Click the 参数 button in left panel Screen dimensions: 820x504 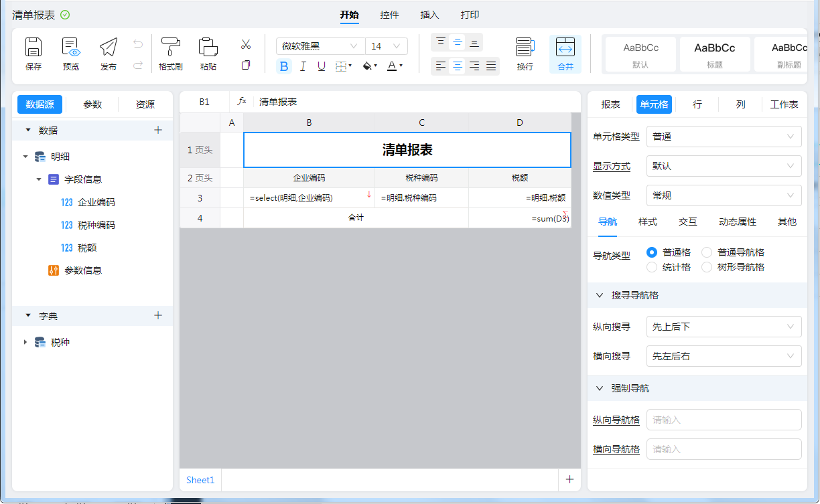pyautogui.click(x=92, y=104)
